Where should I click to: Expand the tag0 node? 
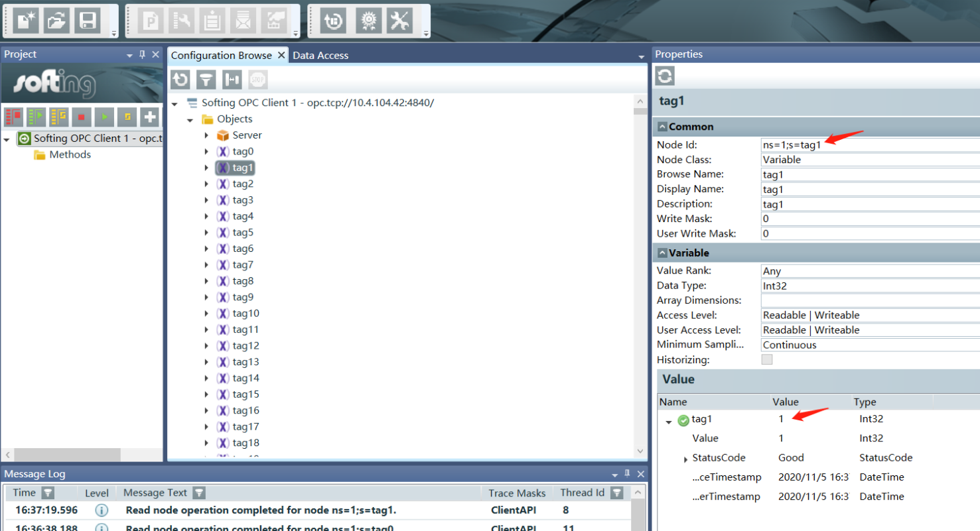pos(206,152)
